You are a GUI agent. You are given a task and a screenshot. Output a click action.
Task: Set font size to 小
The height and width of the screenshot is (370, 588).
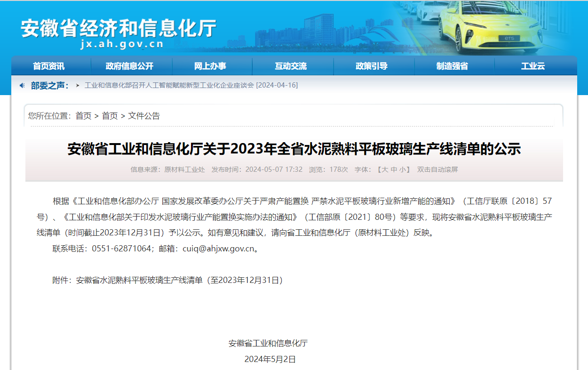point(403,169)
